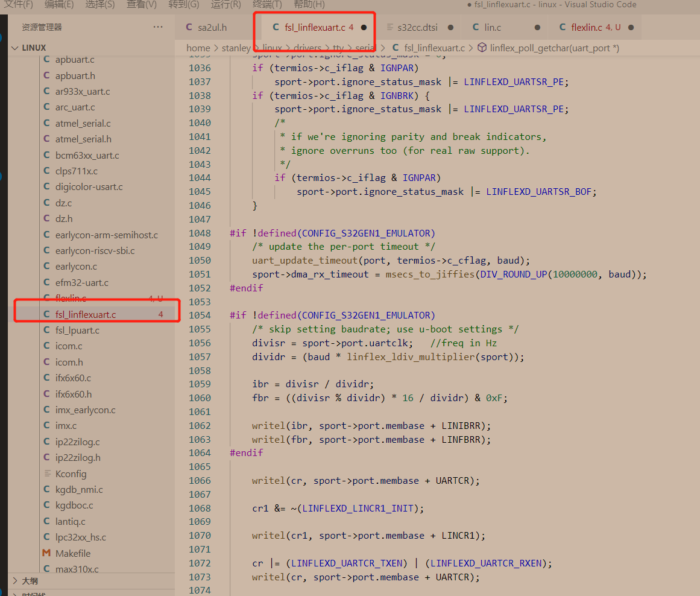Click the M icon next to Makefile in explorer
The width and height of the screenshot is (700, 596).
46,553
